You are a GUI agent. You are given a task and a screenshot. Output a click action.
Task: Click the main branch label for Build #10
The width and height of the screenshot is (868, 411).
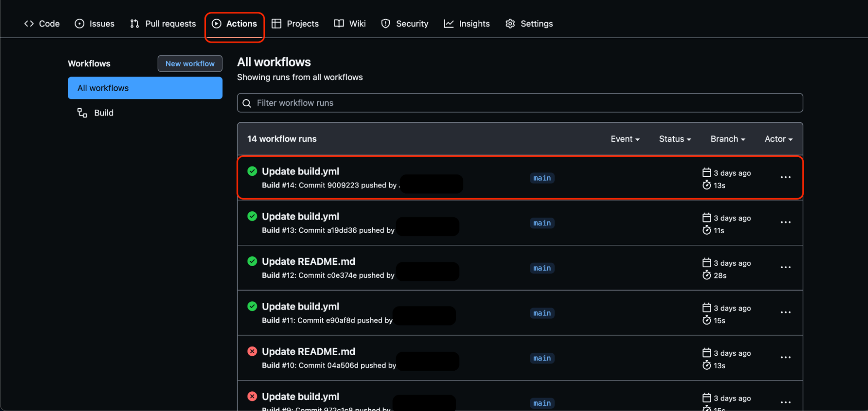click(x=542, y=358)
